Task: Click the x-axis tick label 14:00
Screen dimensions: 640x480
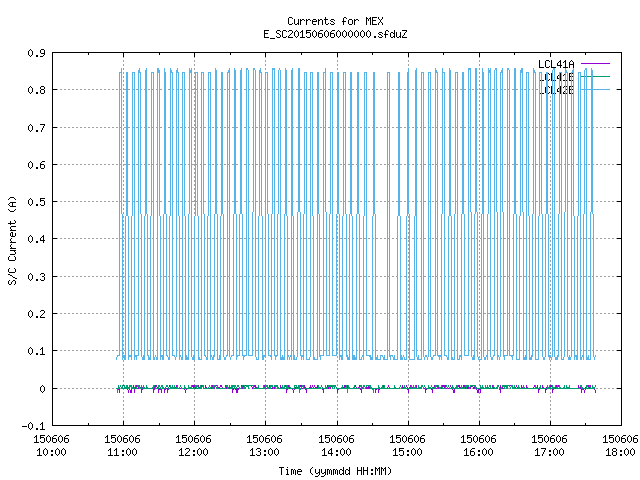Action: click(336, 452)
